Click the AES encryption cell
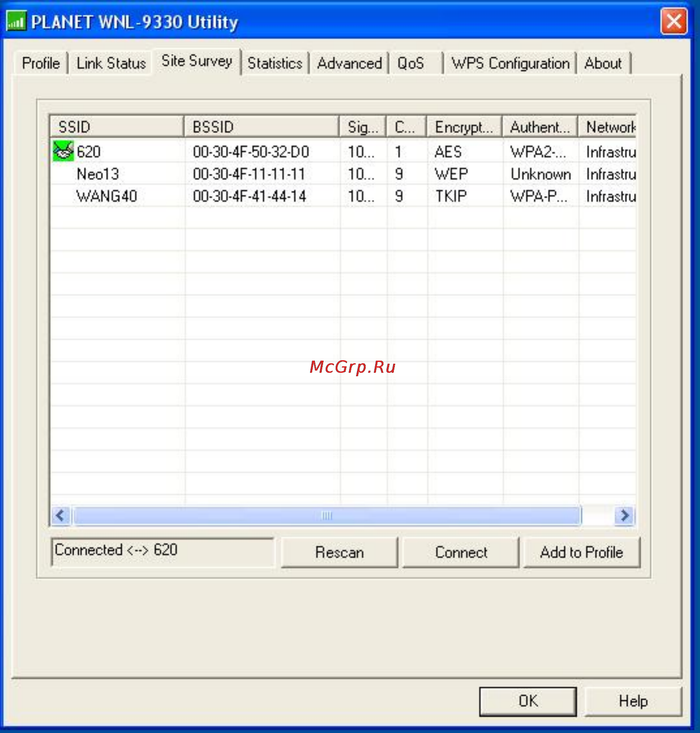Image resolution: width=700 pixels, height=733 pixels. (x=448, y=152)
